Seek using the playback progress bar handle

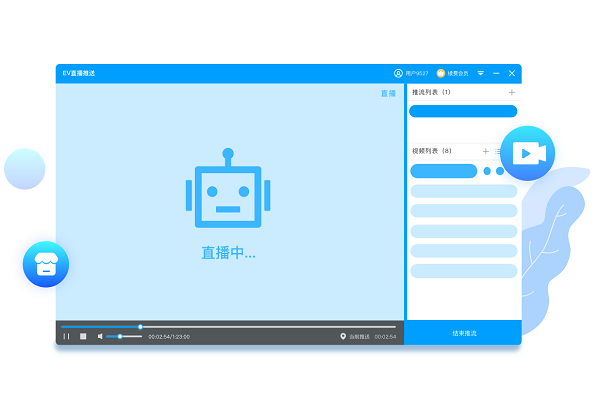(140, 327)
